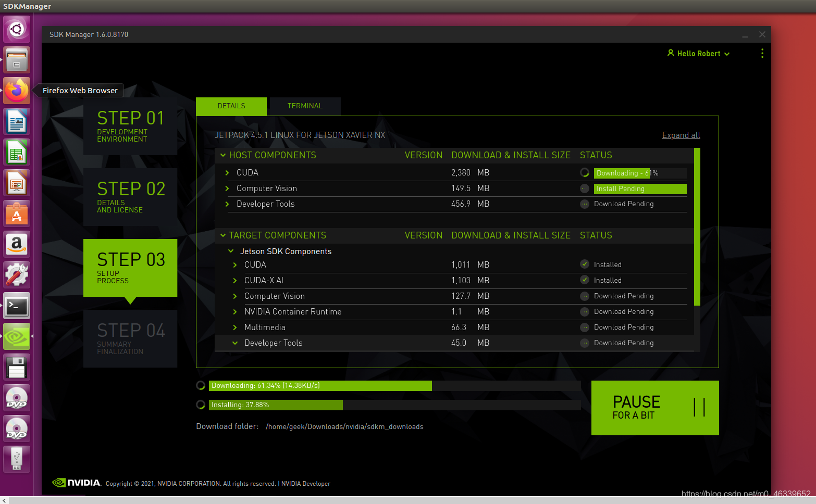Click the Expand all link

click(x=681, y=135)
